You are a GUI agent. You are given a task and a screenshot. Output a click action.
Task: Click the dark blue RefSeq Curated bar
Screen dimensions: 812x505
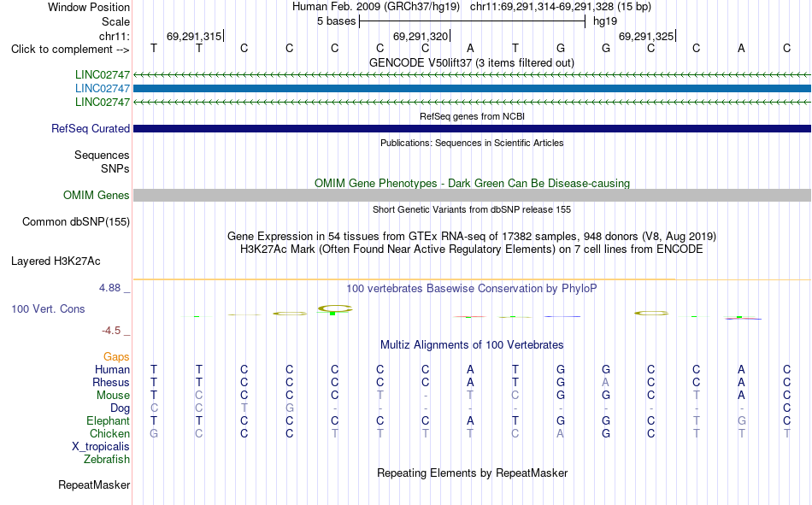[472, 128]
